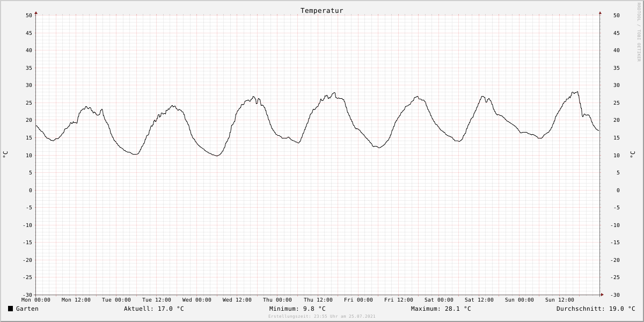Click the chart title Temperatur
The width and height of the screenshot is (644, 322).
tap(321, 10)
